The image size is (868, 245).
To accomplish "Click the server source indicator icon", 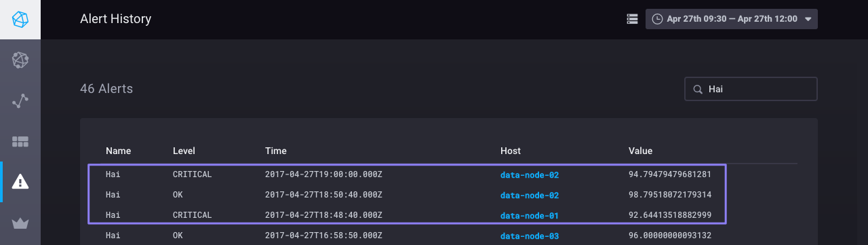I will [632, 19].
